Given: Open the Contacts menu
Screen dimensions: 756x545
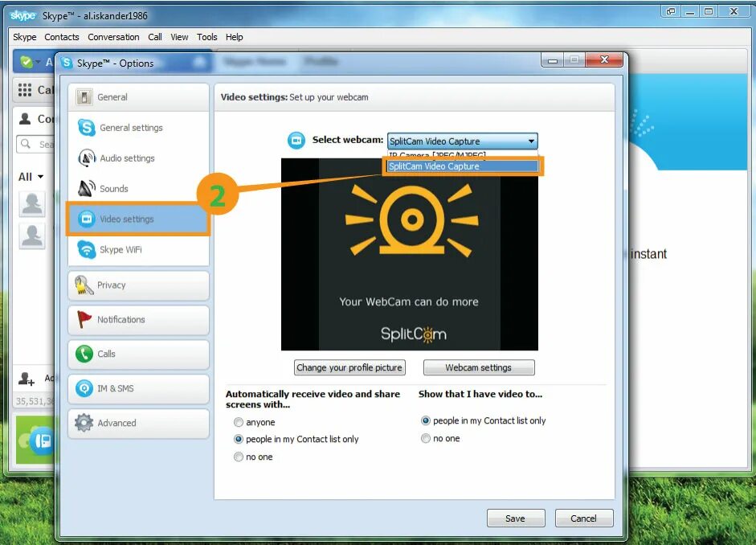Looking at the screenshot, I should tap(62, 37).
